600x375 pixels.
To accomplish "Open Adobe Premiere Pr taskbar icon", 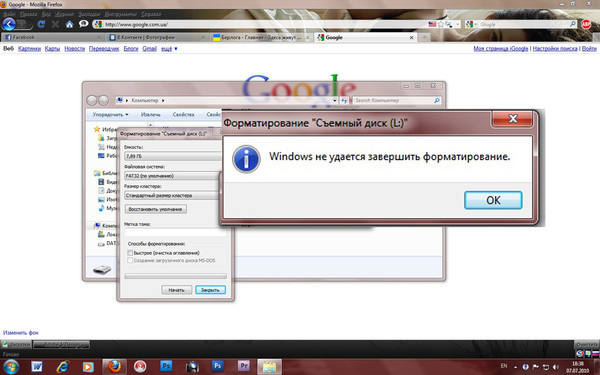I will (x=244, y=366).
